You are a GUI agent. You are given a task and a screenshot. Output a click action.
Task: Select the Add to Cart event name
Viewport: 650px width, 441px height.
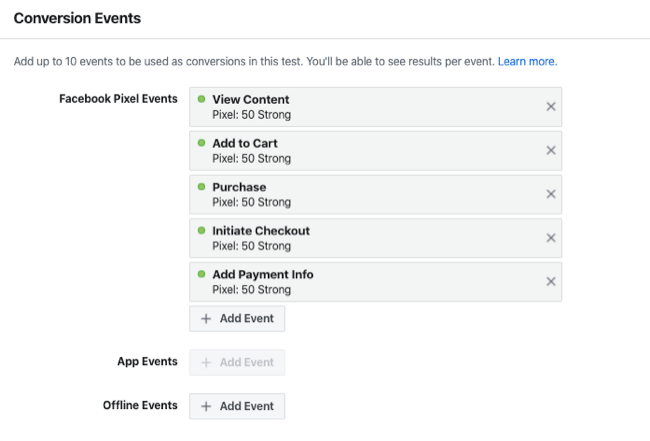(x=245, y=143)
